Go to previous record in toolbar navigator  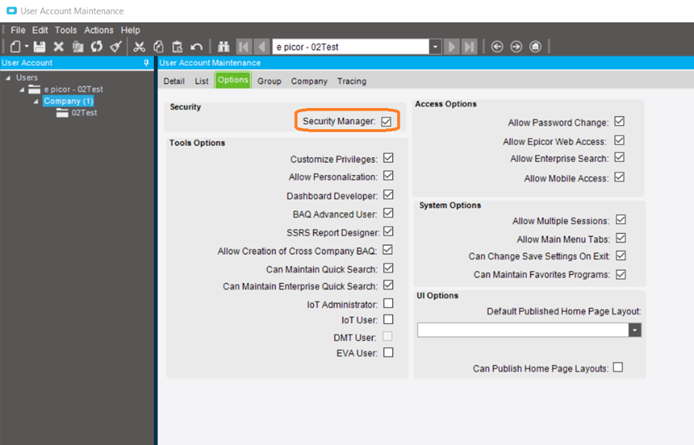[262, 46]
